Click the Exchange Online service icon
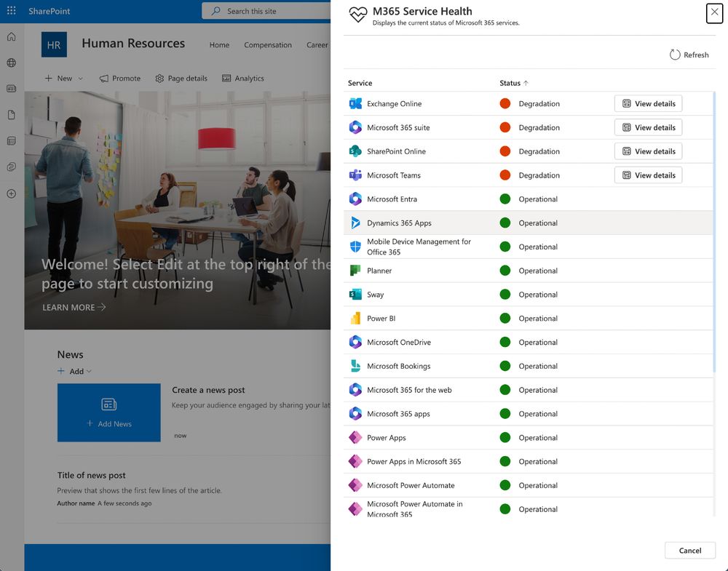 [x=355, y=103]
